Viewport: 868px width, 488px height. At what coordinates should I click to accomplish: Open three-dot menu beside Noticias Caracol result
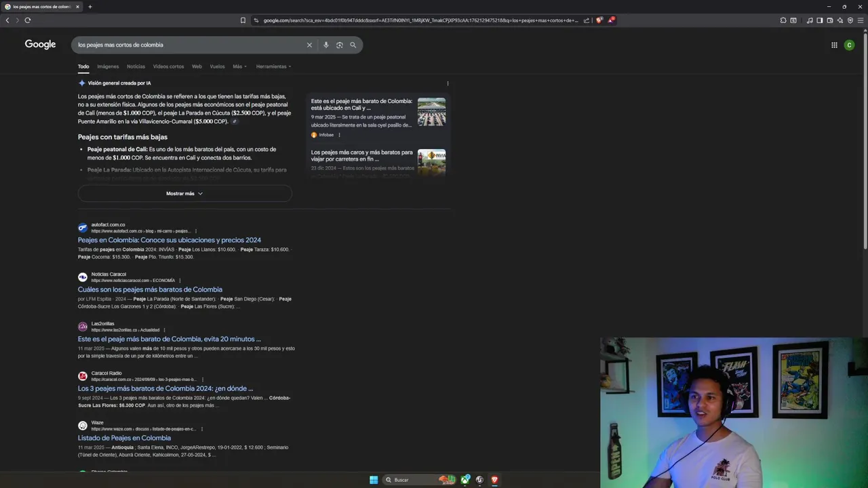pyautogui.click(x=180, y=281)
